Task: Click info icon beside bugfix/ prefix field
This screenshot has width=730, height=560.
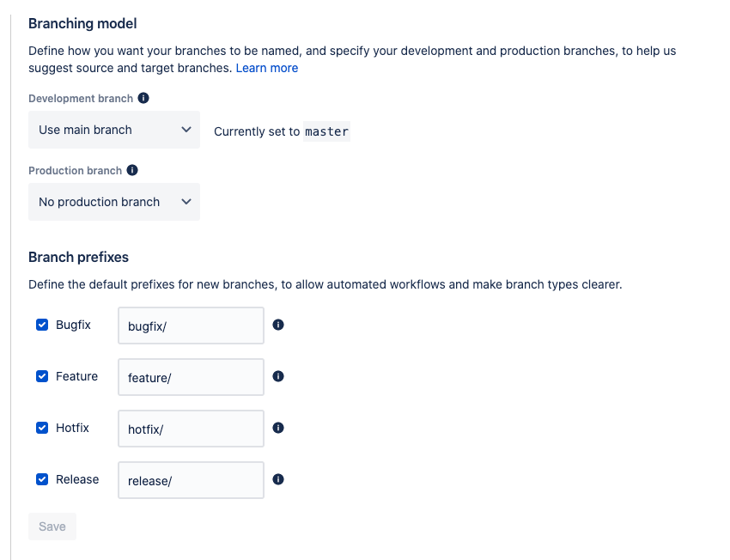Action: tap(278, 325)
